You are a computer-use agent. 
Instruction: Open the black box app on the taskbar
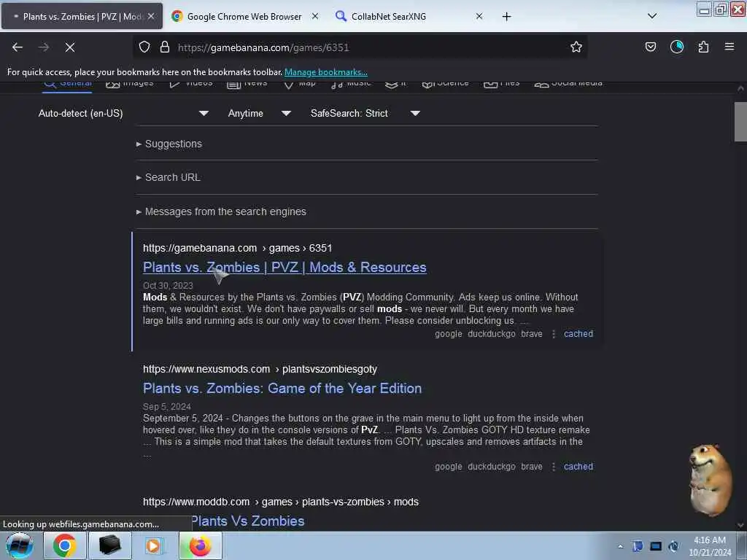click(x=109, y=545)
